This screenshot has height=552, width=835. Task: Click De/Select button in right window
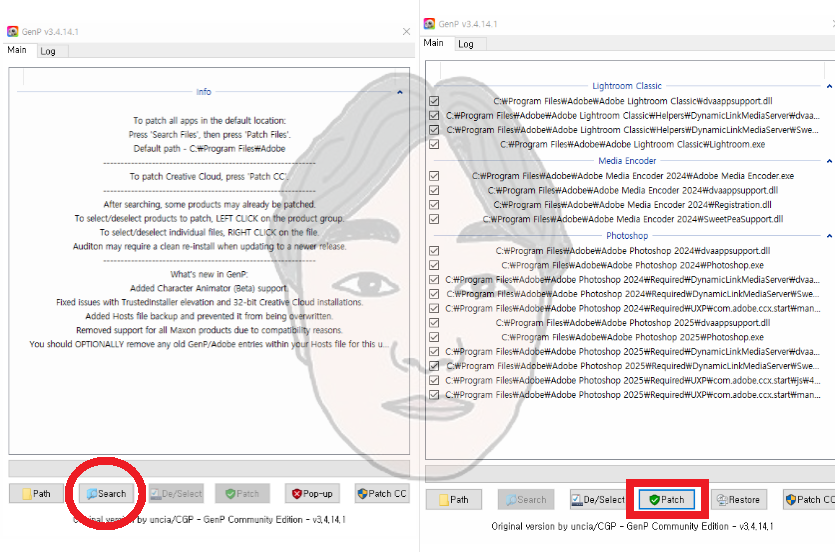[x=597, y=499]
